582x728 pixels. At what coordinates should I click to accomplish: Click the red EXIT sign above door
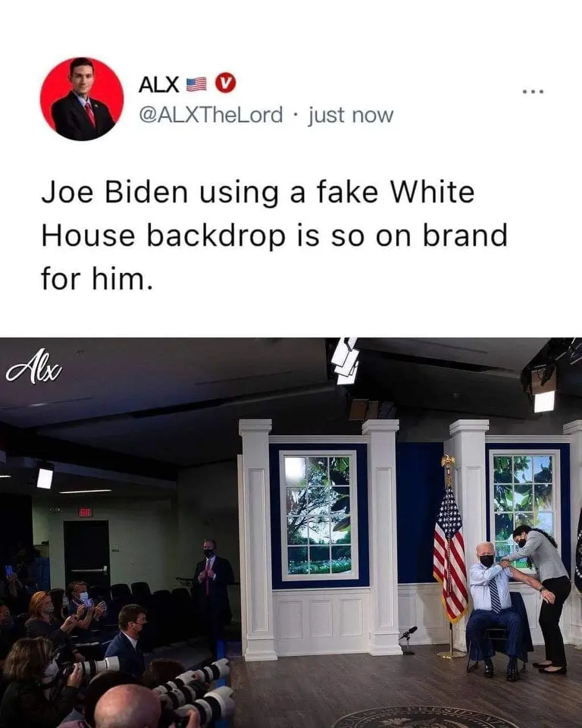click(x=85, y=513)
